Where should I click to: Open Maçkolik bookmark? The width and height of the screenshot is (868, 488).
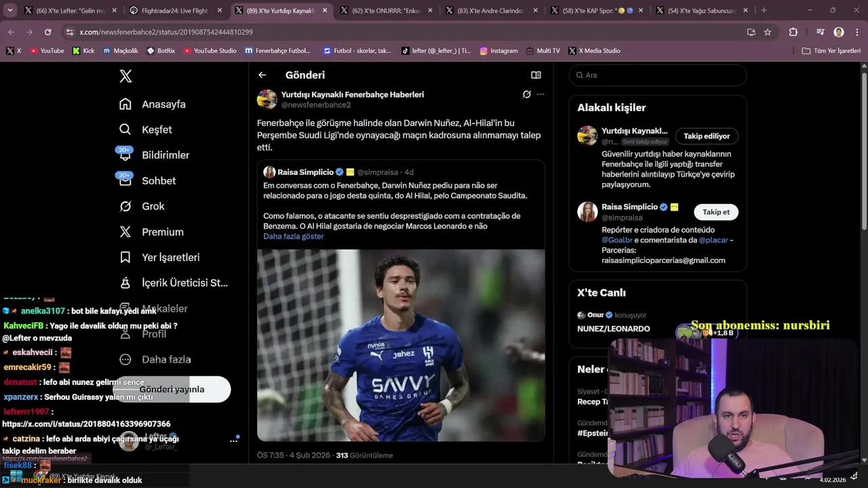[x=121, y=51]
